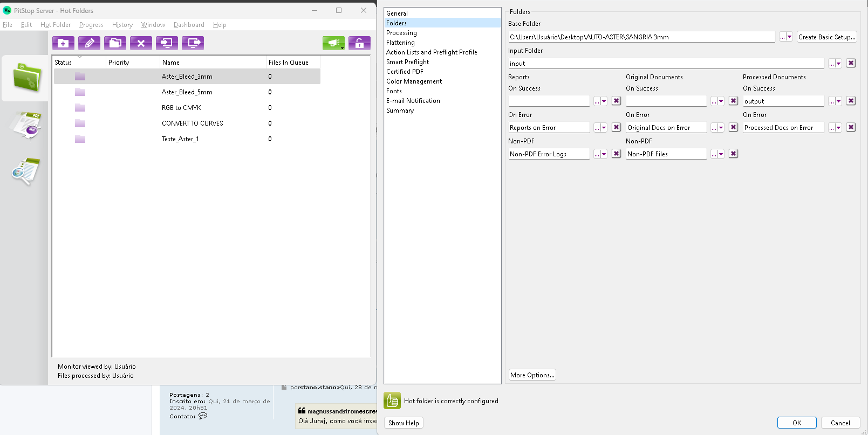This screenshot has height=435, width=868.
Task: Click the Show Help button
Action: tap(404, 423)
